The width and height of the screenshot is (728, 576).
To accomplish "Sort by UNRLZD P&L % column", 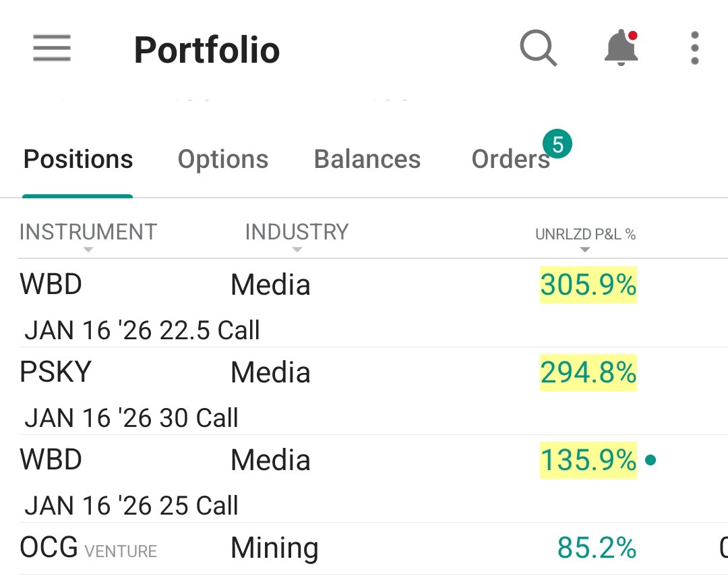I will click(x=585, y=234).
